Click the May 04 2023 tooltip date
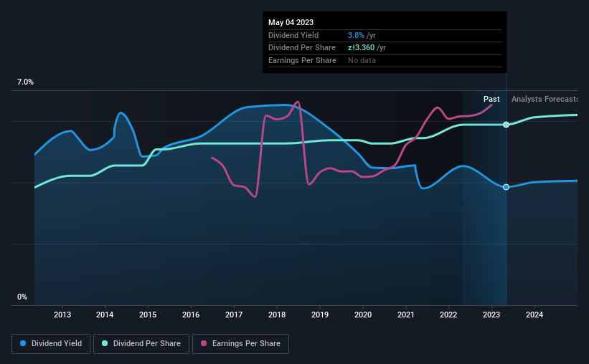Viewport: 589px width, 364px height. pos(291,22)
